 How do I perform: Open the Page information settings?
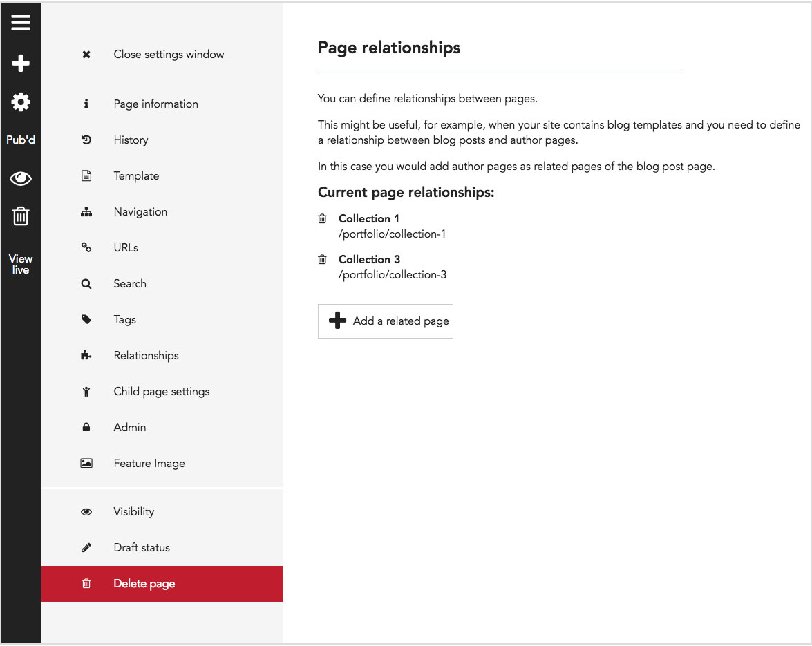click(156, 104)
